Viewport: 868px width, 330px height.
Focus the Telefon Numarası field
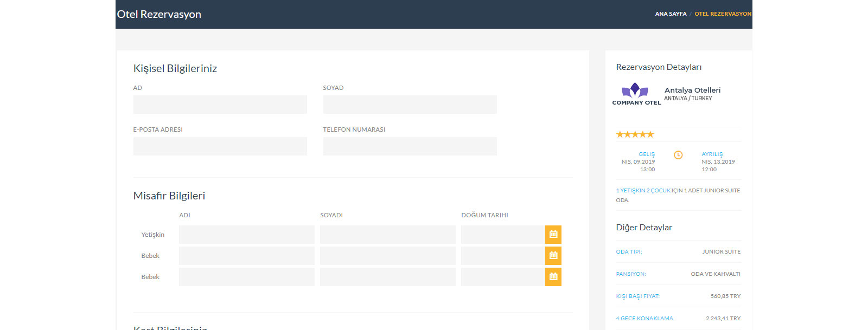410,146
